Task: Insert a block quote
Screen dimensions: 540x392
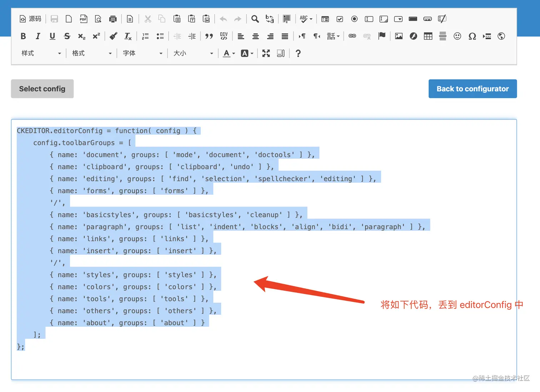Action: click(209, 36)
